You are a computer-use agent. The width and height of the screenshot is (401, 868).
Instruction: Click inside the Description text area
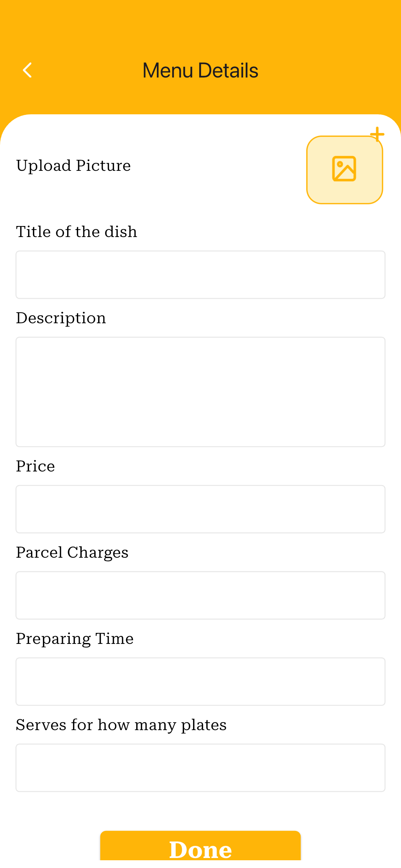pos(200,392)
